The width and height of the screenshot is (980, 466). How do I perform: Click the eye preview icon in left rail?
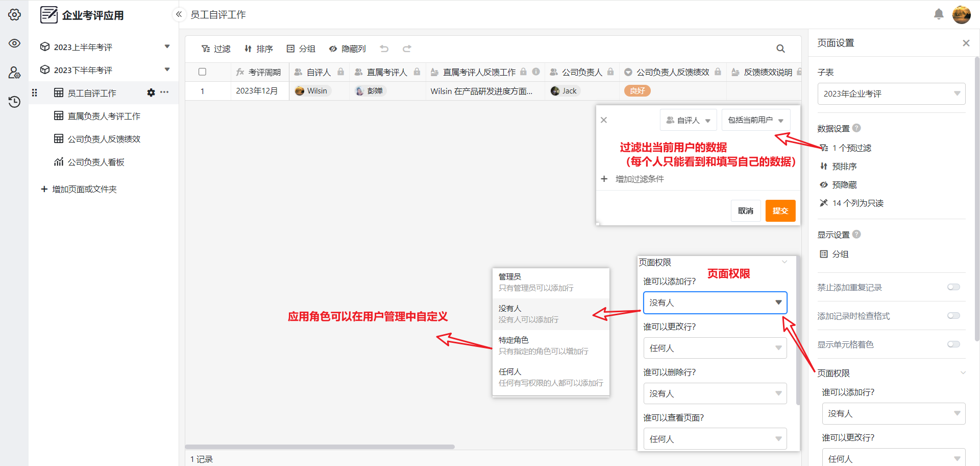pos(14,43)
